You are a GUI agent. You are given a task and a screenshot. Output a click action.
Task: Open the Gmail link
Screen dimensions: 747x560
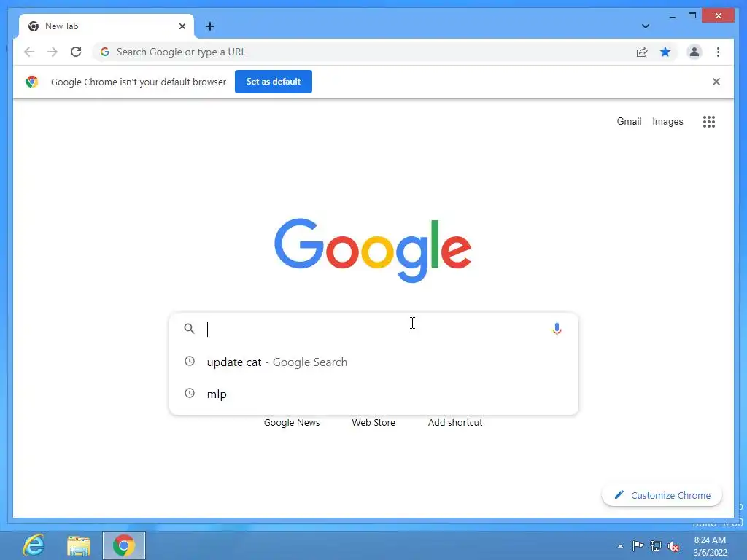click(x=629, y=122)
